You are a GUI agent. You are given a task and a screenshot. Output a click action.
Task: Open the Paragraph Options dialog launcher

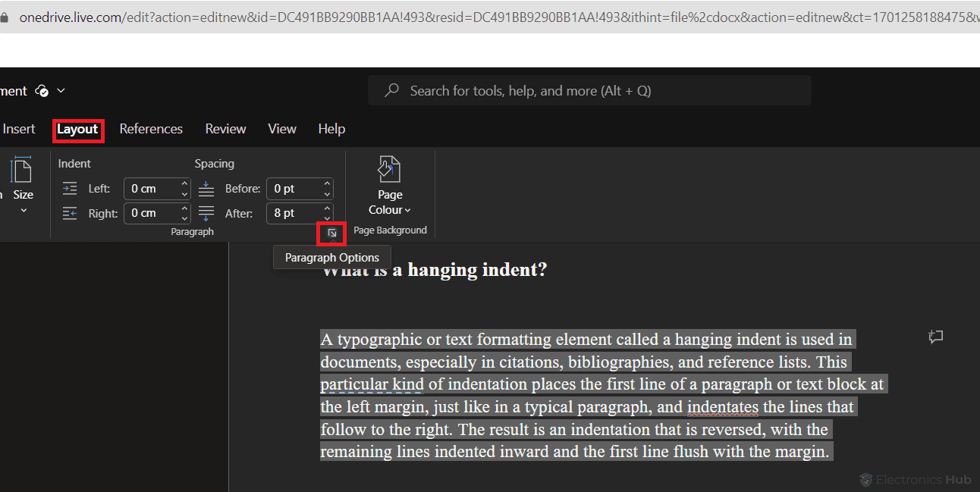coord(331,233)
